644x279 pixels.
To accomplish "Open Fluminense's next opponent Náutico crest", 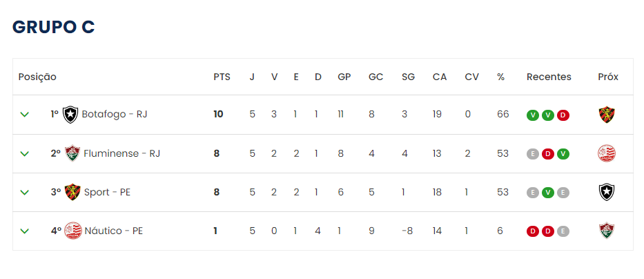I will [x=607, y=153].
